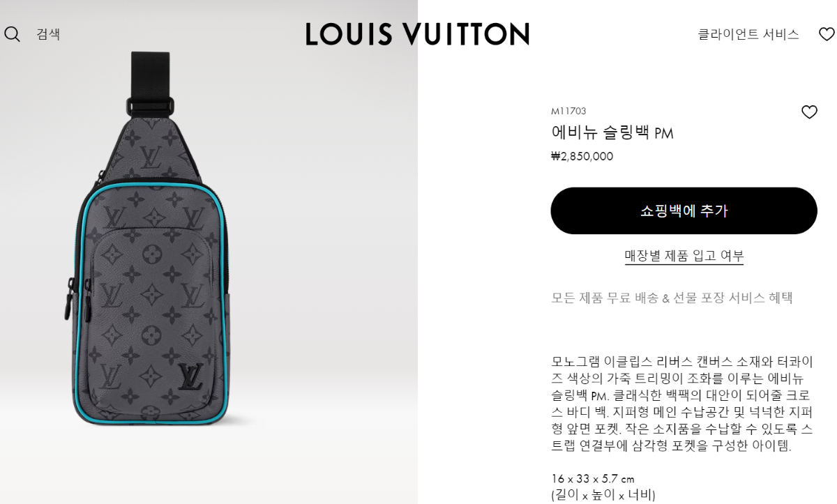Save 에비뉴 슬링백 PM to wishlist via heart
The height and width of the screenshot is (504, 837).
point(809,112)
